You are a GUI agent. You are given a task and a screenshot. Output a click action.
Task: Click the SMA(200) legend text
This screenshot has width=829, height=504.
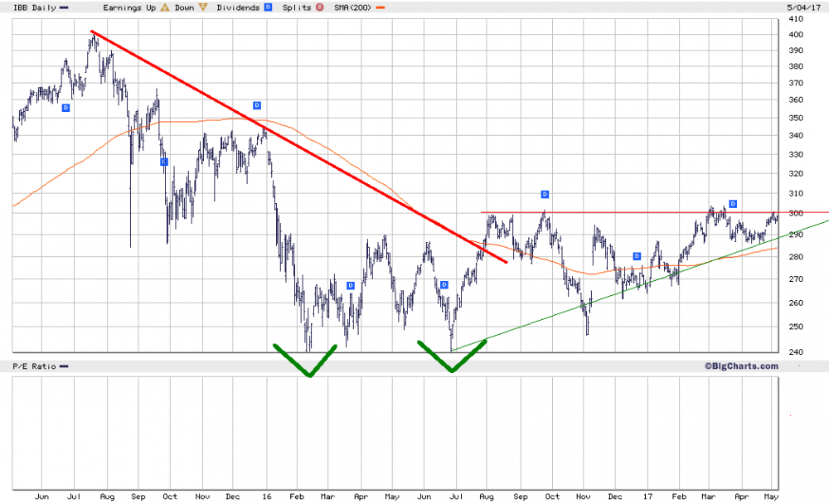[353, 7]
